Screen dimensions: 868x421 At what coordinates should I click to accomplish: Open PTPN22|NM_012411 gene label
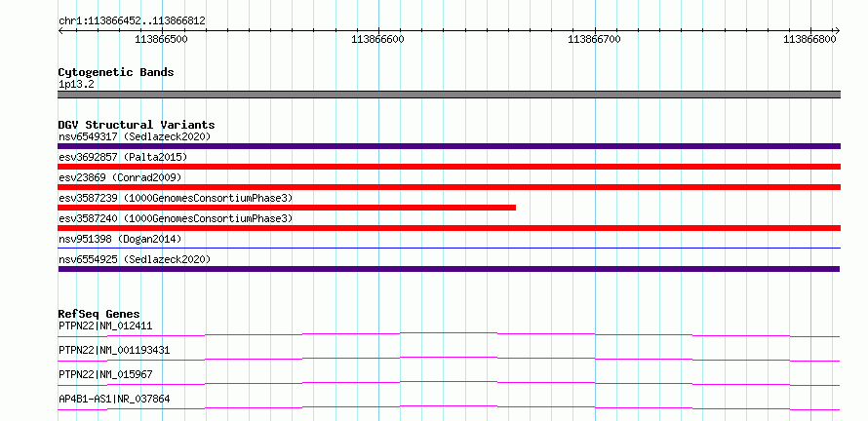[105, 325]
